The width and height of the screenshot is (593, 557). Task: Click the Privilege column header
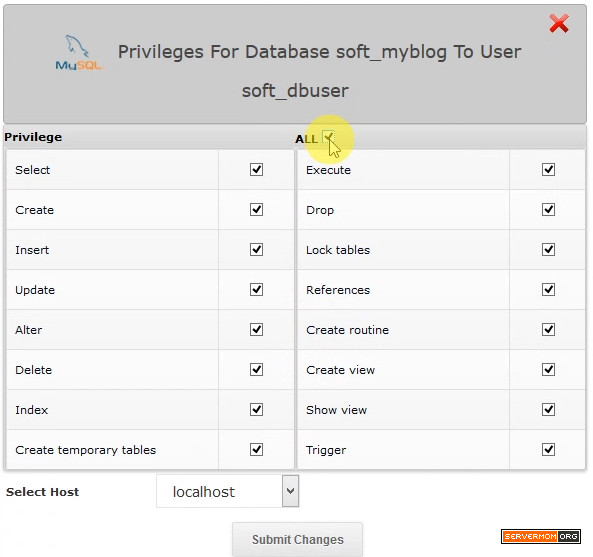pos(33,137)
